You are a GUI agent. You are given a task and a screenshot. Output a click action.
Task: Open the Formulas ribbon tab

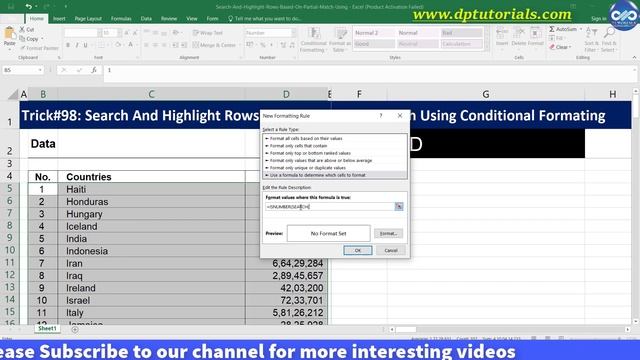coord(121,18)
